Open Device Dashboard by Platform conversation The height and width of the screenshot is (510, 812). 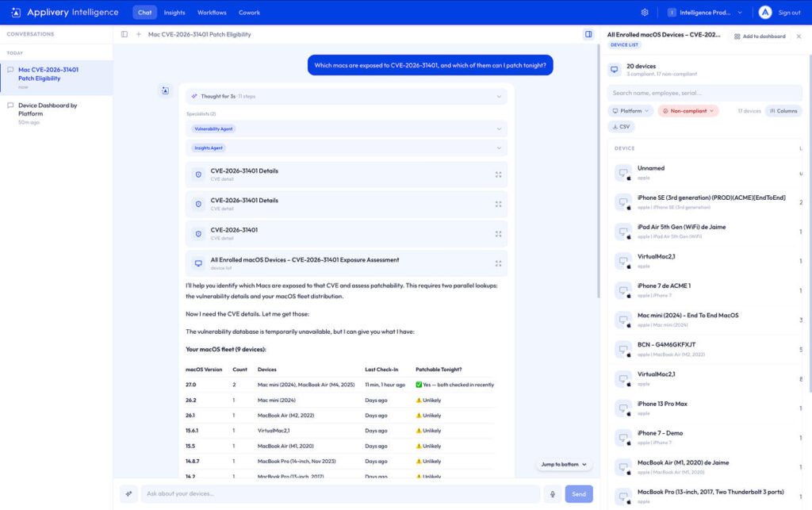pos(56,113)
